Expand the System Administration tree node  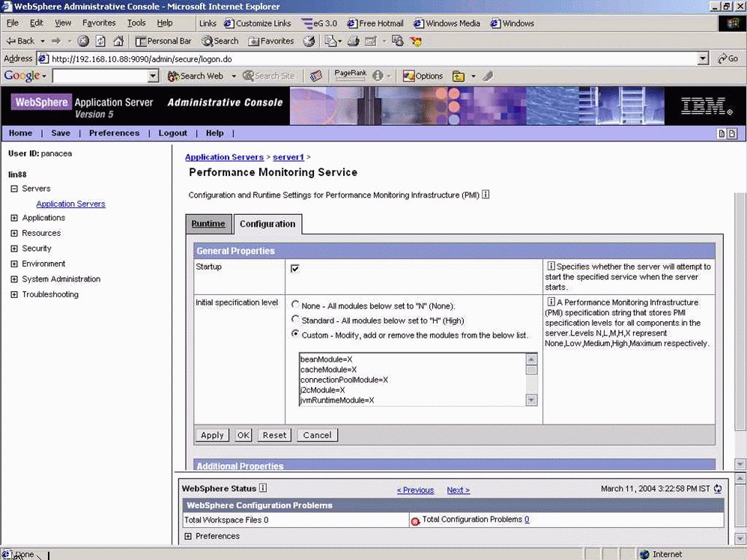pyautogui.click(x=14, y=279)
